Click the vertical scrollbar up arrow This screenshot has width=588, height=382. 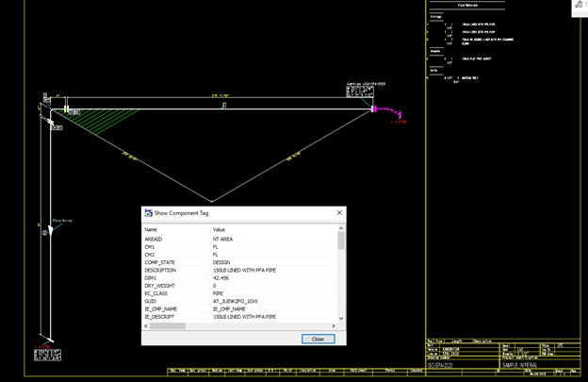[x=341, y=228]
